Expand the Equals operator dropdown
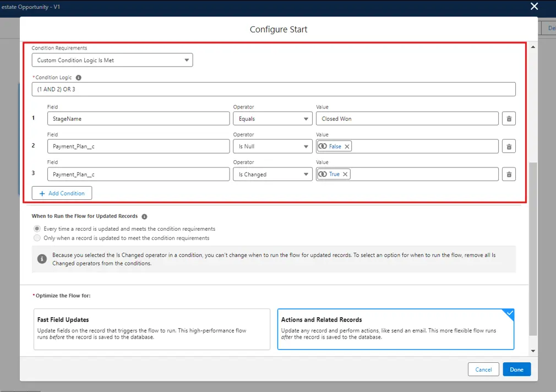The width and height of the screenshot is (556, 392). (x=272, y=119)
